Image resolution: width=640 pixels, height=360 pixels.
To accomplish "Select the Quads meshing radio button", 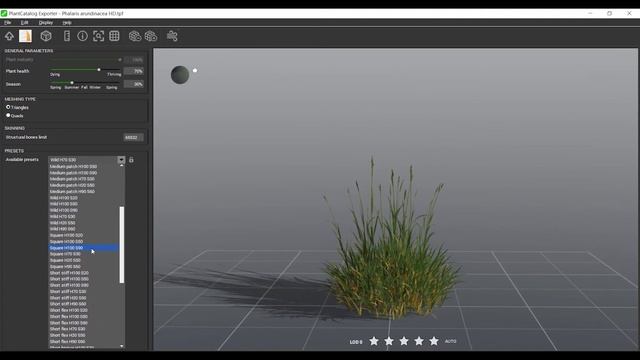I will click(x=8, y=116).
